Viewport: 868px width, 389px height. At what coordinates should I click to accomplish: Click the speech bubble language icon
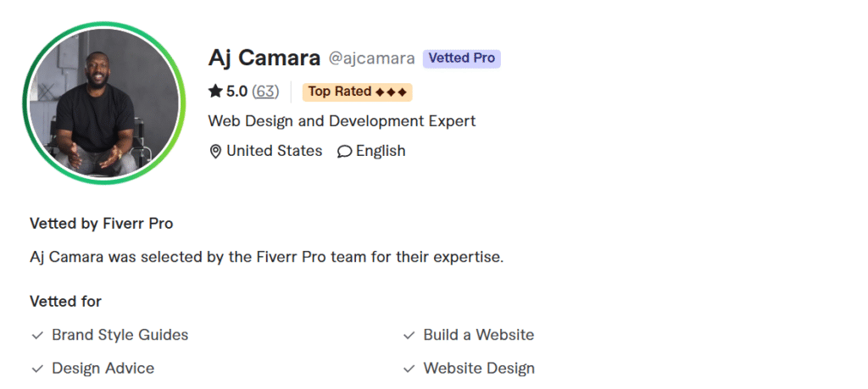(x=344, y=152)
